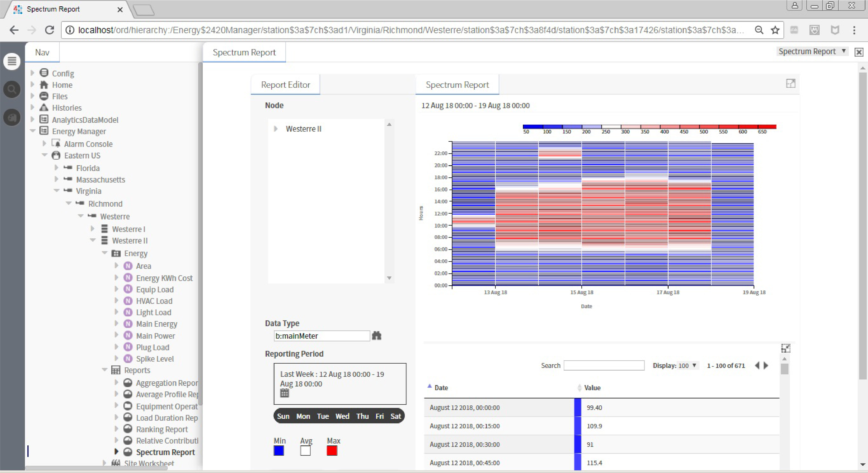Screen dimensions: 868x473
Task: Expand the data table fullscreen icon
Action: tap(785, 348)
